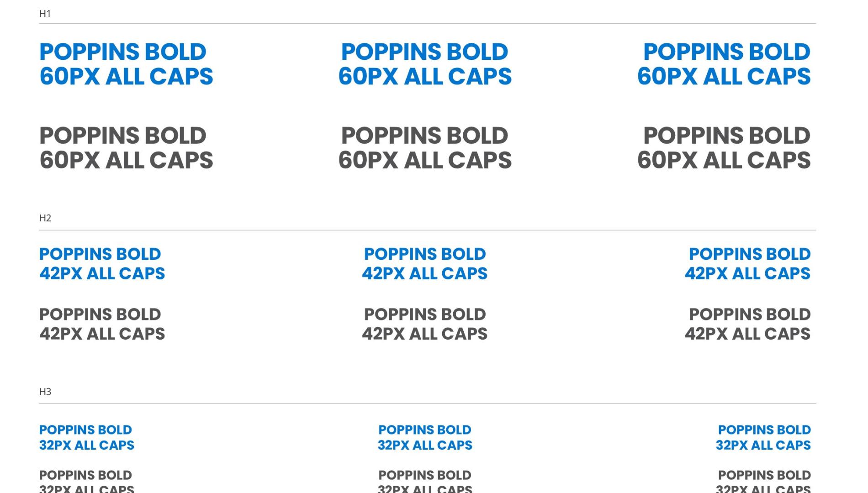Click the H3 section label
868x493 pixels.
point(45,392)
